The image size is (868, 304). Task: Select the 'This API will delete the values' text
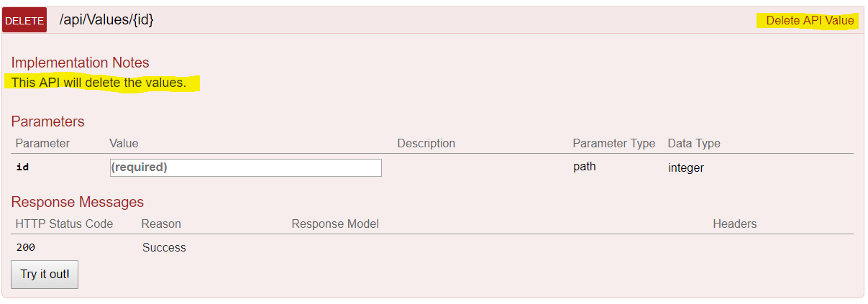[99, 83]
